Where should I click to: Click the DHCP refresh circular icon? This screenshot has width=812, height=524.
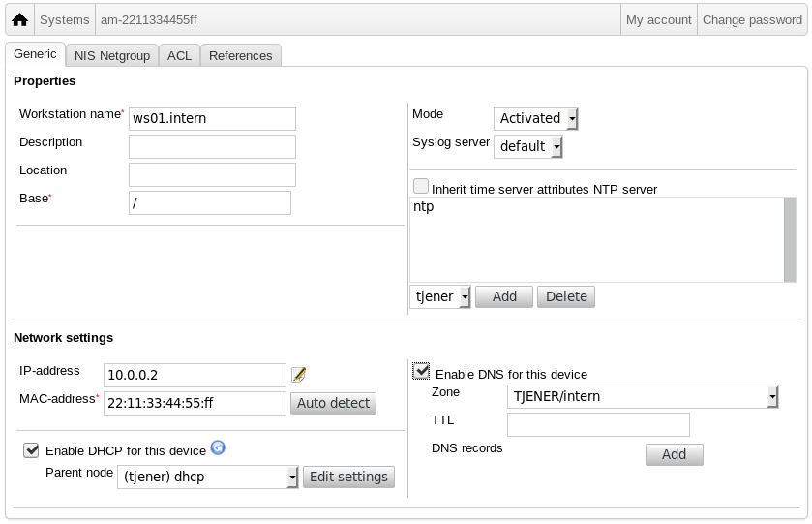coord(218,447)
